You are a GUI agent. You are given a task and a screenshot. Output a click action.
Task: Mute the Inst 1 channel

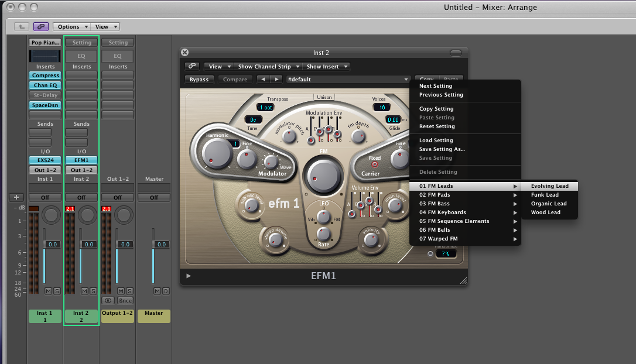tap(48, 291)
